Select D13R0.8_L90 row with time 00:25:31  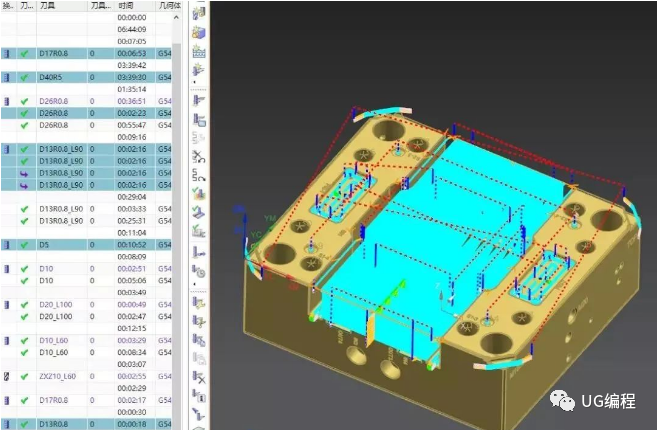click(x=86, y=221)
